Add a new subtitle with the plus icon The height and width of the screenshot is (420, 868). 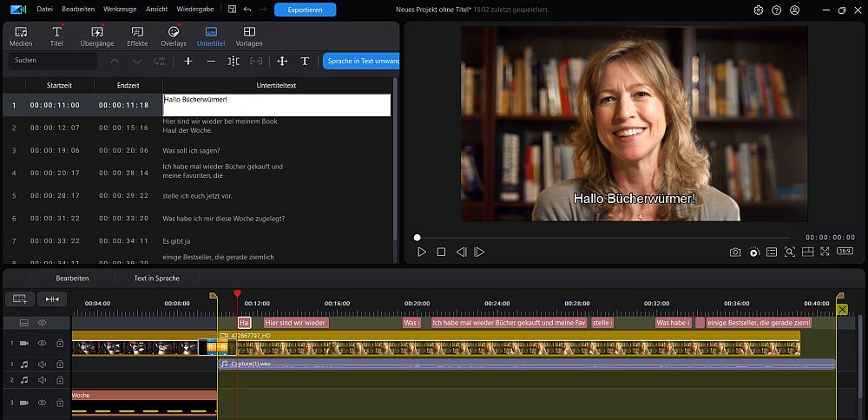tap(188, 62)
